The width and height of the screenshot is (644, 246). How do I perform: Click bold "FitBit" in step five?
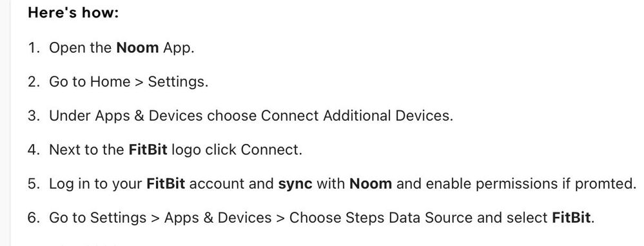tap(166, 183)
